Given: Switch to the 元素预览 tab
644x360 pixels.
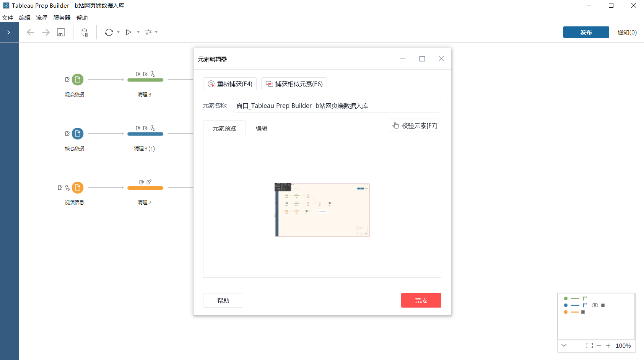Looking at the screenshot, I should click(224, 129).
